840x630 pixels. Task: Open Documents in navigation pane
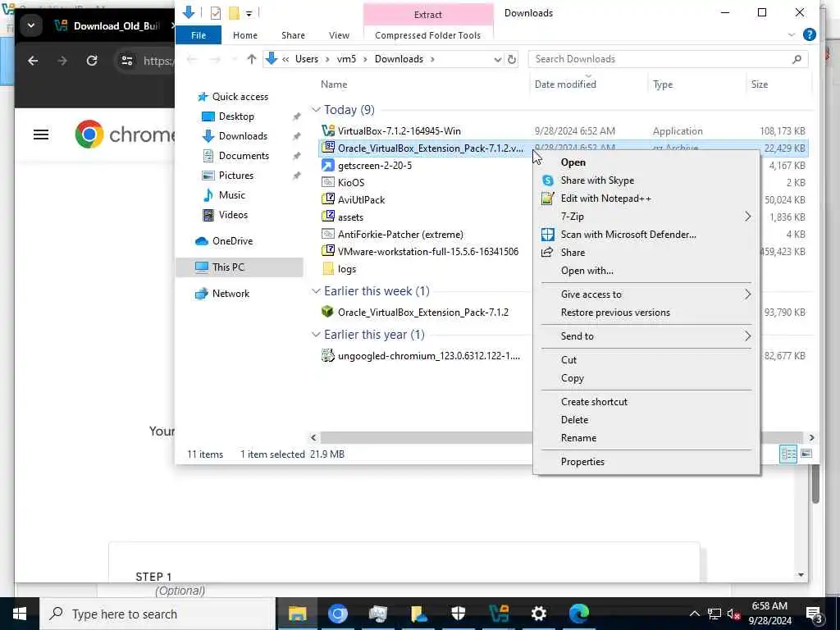pyautogui.click(x=243, y=156)
